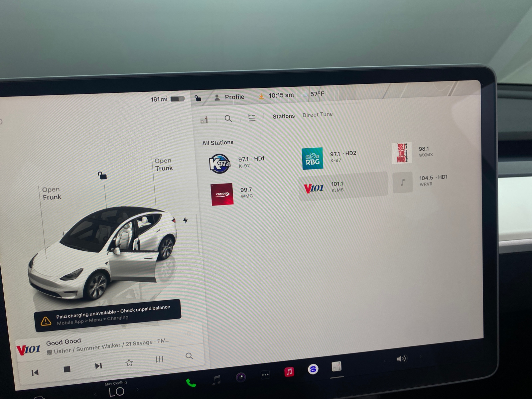Switch to the Direct Tune tab
Viewport: 532px width, 399px height.
317,114
